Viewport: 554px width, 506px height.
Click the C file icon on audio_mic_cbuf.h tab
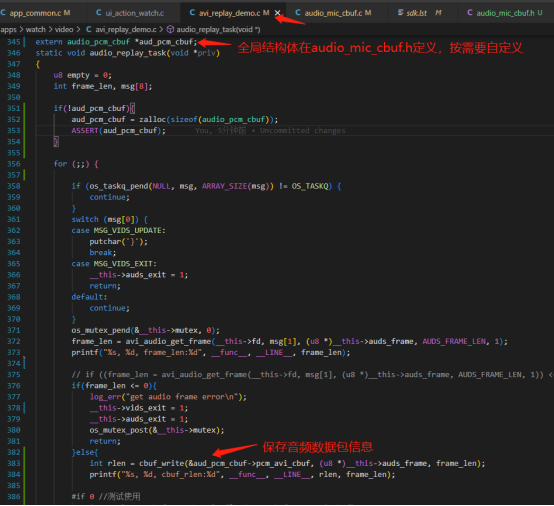pos(470,13)
